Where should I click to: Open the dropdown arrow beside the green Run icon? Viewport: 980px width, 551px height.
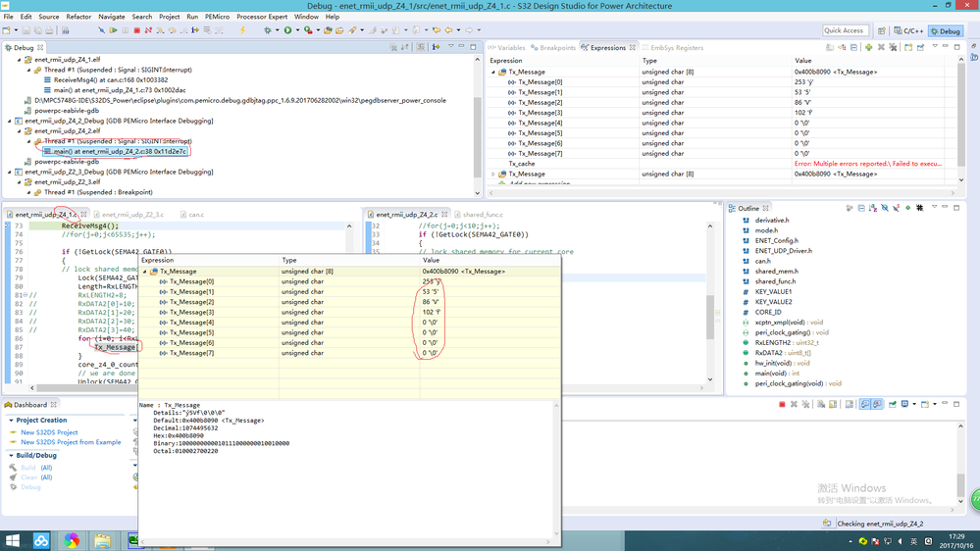point(297,30)
